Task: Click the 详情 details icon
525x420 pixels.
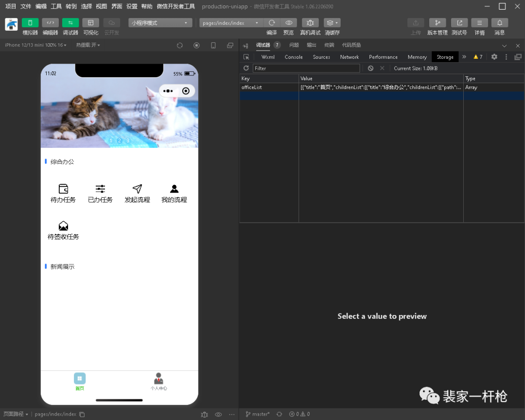Action: pos(479,23)
